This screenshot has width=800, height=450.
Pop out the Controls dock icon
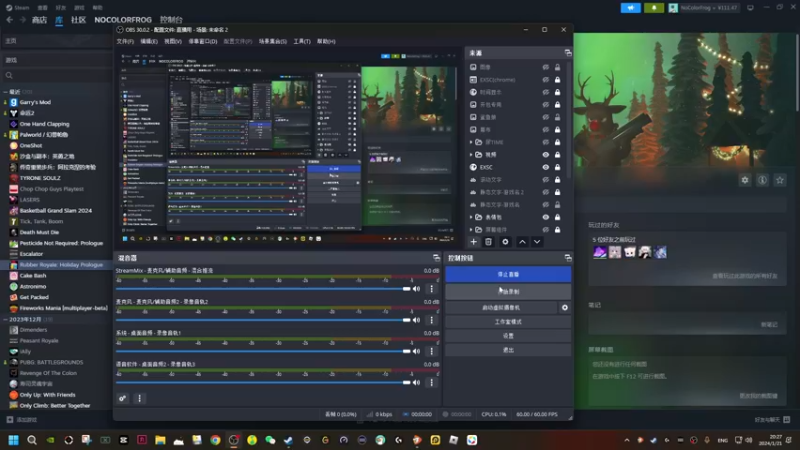[568, 258]
